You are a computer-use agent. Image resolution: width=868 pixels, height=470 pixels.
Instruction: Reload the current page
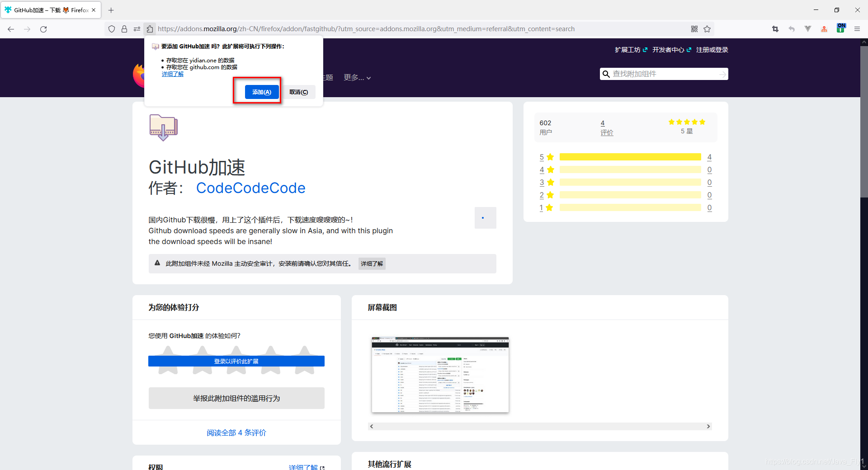point(43,29)
